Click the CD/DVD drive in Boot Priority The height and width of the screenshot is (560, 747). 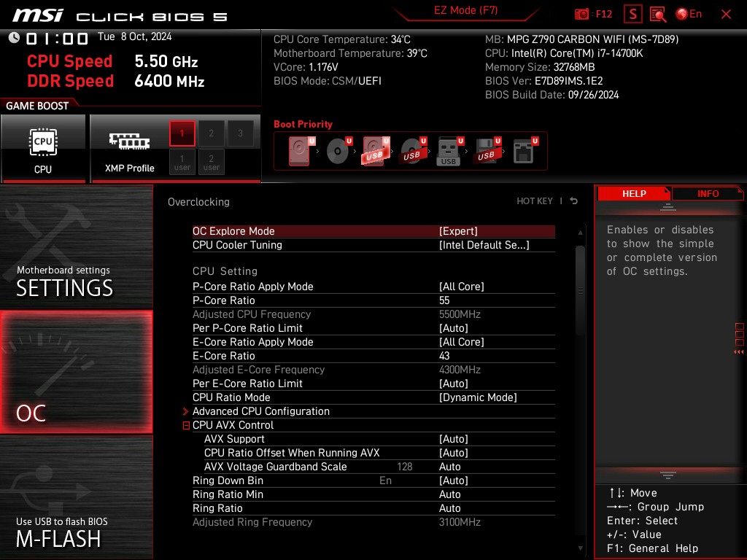click(336, 149)
